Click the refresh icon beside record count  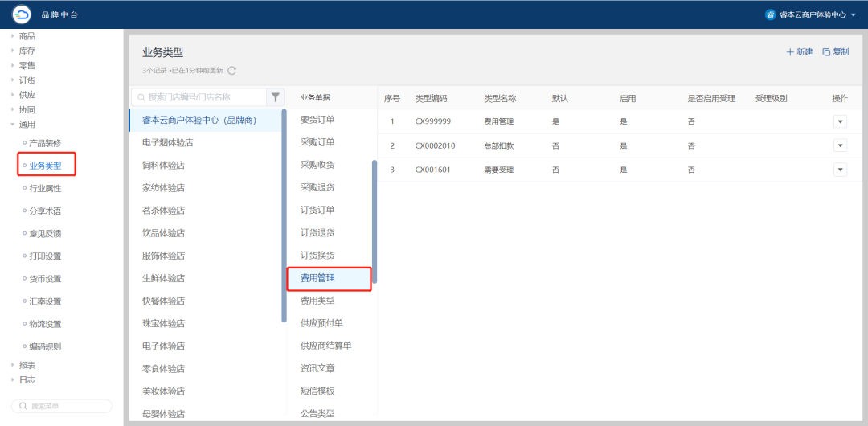point(232,71)
